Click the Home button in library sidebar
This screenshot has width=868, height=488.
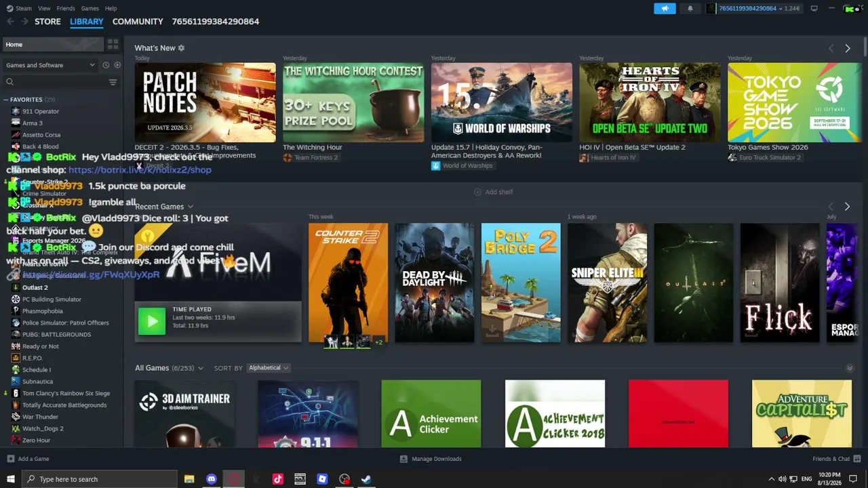click(53, 44)
